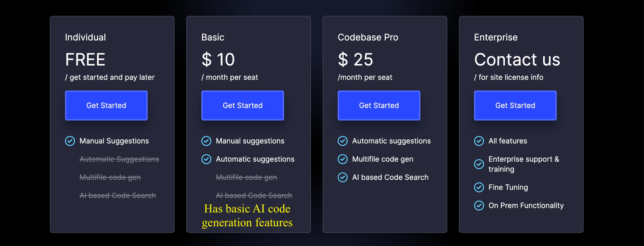Click checkmark icon beside Codebase Pro Automatic suggestions
The height and width of the screenshot is (246, 644).
(343, 141)
